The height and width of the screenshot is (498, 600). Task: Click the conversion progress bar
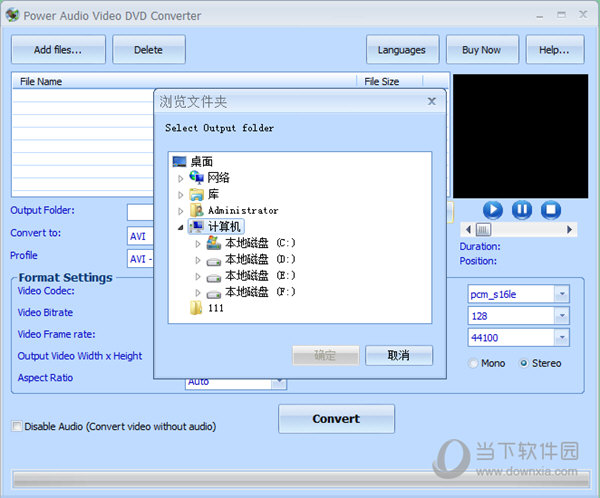coord(301,479)
